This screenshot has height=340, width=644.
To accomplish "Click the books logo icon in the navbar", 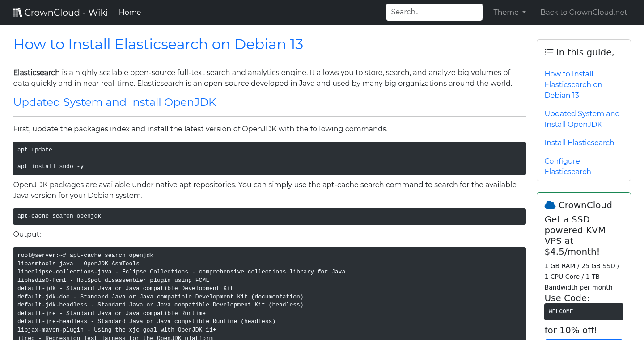I will (17, 12).
